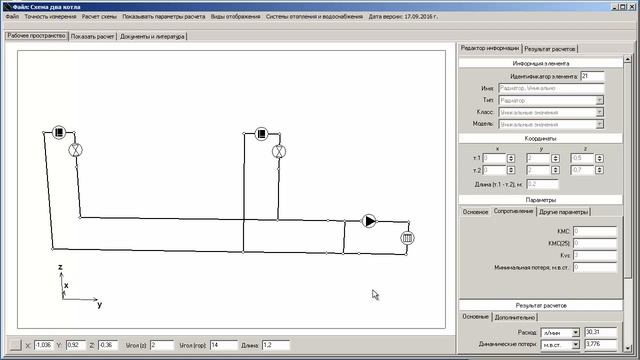The height and width of the screenshot is (360, 640).
Task: Expand the Класс dropdown
Action: 599,112
